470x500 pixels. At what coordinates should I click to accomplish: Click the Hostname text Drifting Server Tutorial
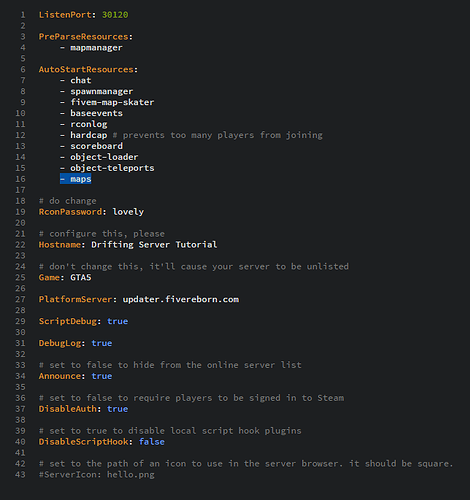(x=154, y=245)
